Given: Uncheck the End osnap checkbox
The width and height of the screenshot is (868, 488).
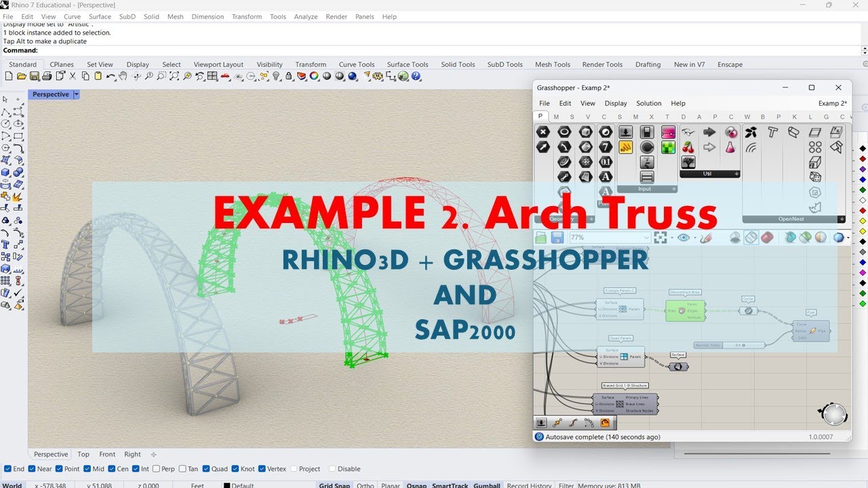Looking at the screenshot, I should 7,468.
